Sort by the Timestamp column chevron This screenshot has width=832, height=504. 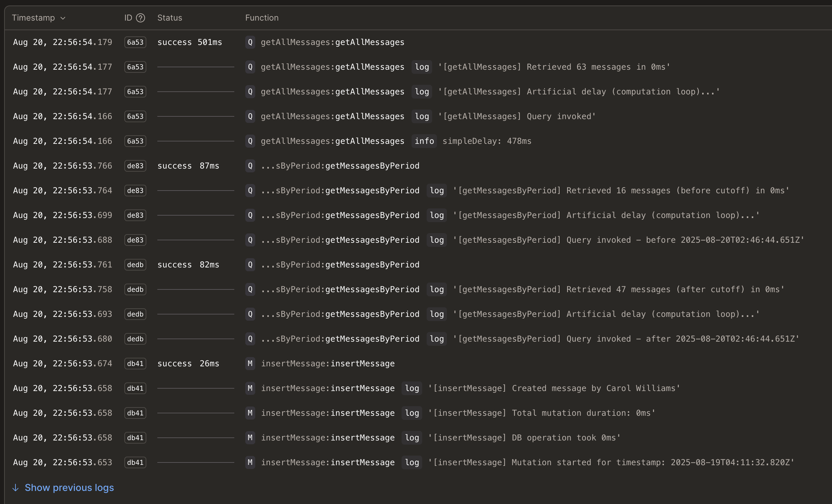[x=63, y=18]
